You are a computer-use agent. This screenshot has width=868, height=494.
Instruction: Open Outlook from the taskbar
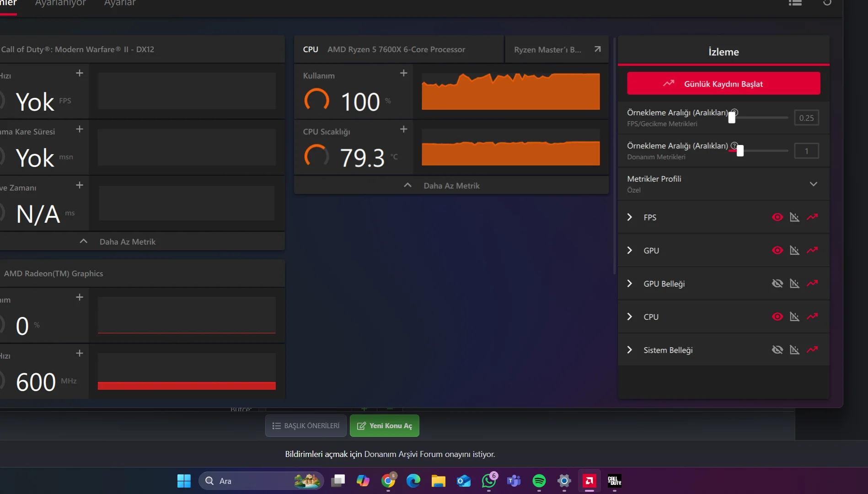click(x=464, y=481)
